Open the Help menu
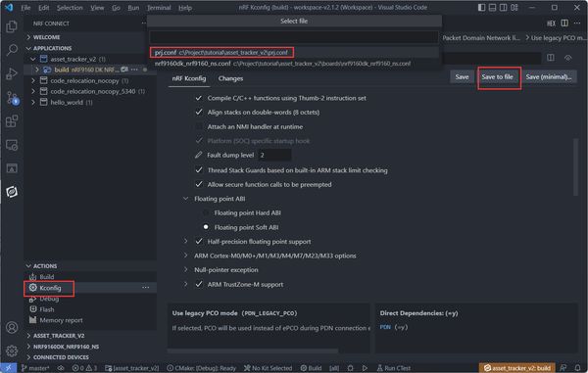Viewport: 588px width, 373px height. click(185, 8)
